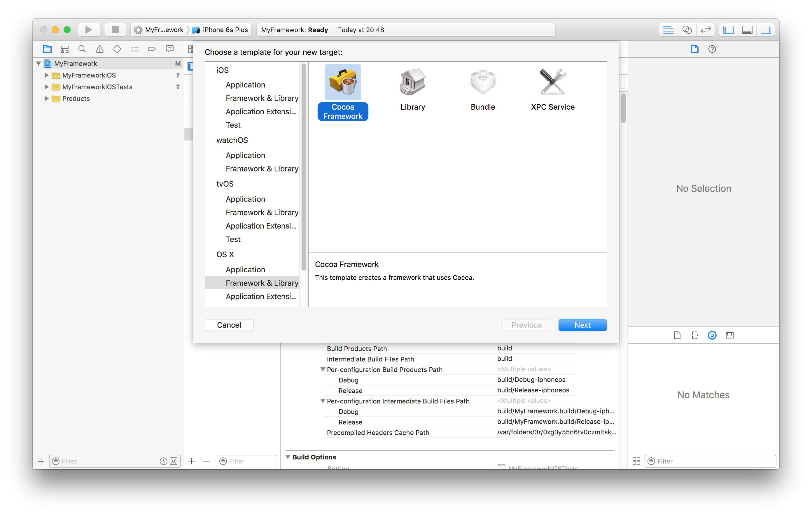Collapse Per-configuration Build Products Path
The height and width of the screenshot is (516, 812).
click(323, 369)
